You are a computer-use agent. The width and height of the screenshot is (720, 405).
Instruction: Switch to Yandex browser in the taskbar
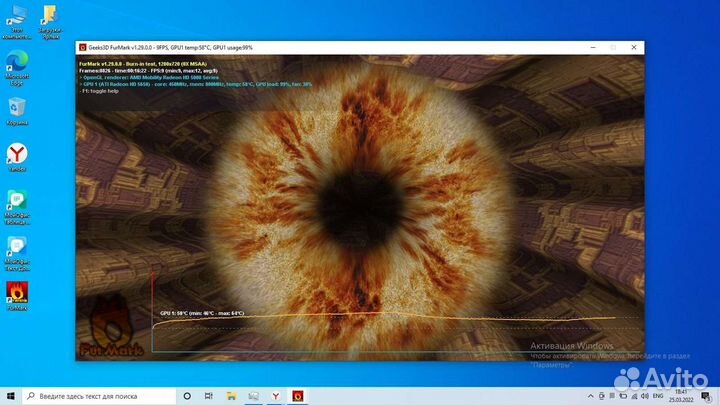(275, 396)
